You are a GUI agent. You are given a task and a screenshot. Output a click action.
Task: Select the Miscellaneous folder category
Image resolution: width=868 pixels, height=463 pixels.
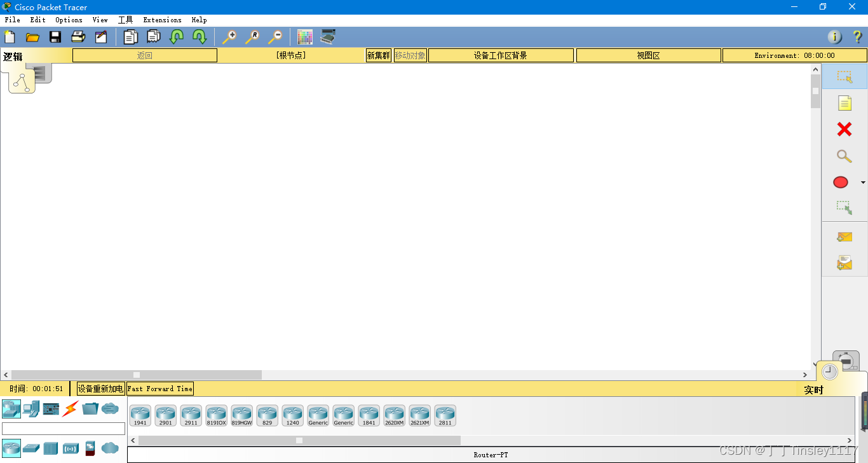(90, 408)
